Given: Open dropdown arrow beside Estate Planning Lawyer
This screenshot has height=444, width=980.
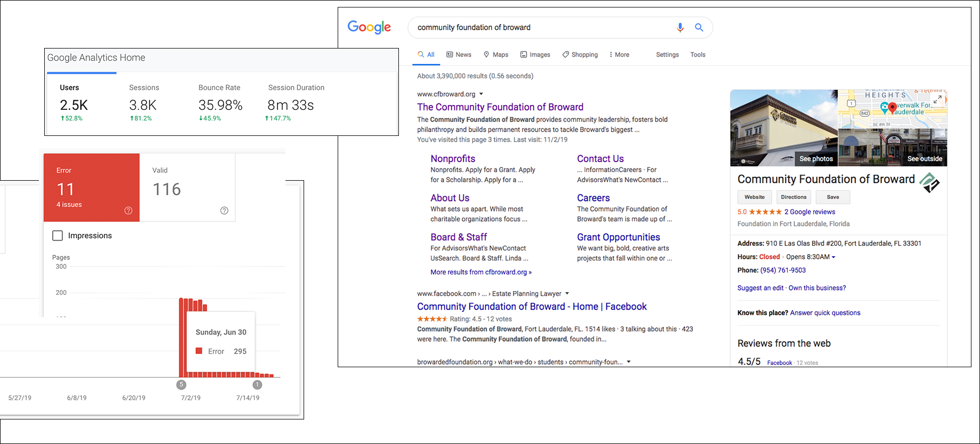Looking at the screenshot, I should [x=567, y=294].
